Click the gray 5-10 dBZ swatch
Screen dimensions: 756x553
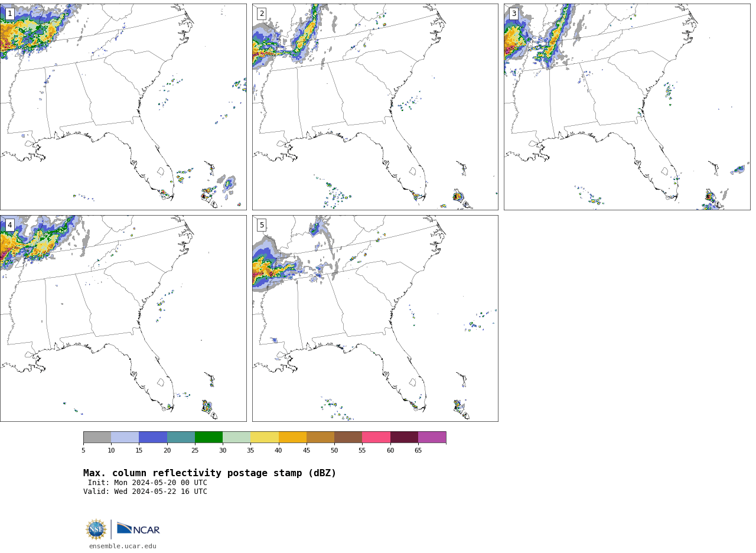(97, 437)
